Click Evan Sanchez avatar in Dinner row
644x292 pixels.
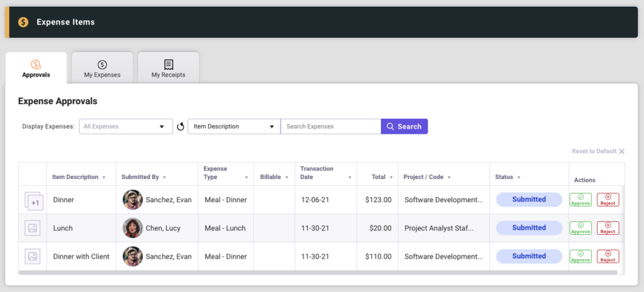pos(132,200)
